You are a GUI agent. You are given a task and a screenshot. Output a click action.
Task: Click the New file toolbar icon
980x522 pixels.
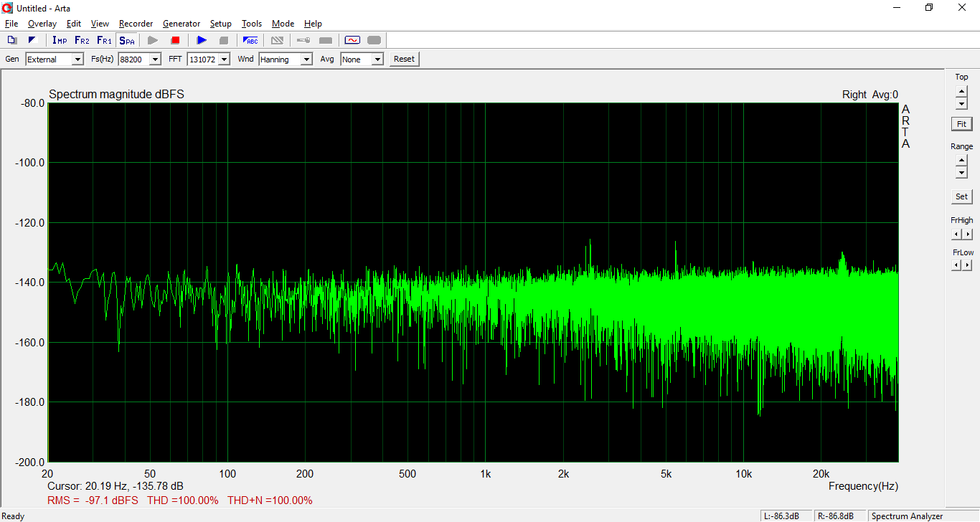pyautogui.click(x=12, y=40)
